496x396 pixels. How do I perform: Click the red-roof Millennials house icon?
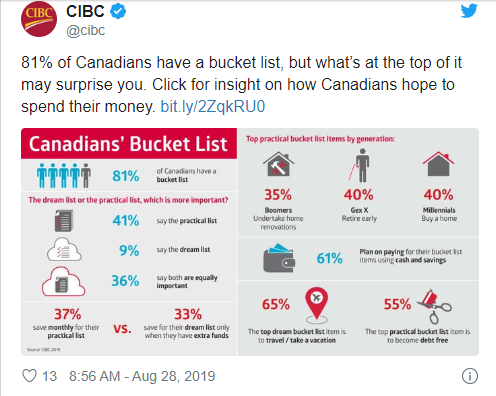(x=438, y=164)
